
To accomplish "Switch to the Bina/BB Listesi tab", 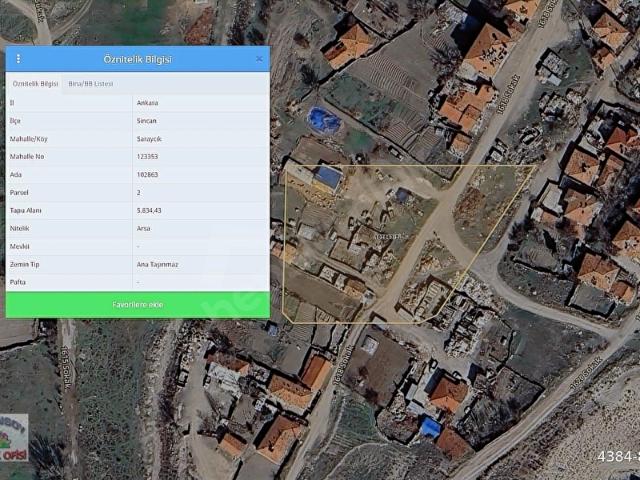I will pyautogui.click(x=91, y=84).
